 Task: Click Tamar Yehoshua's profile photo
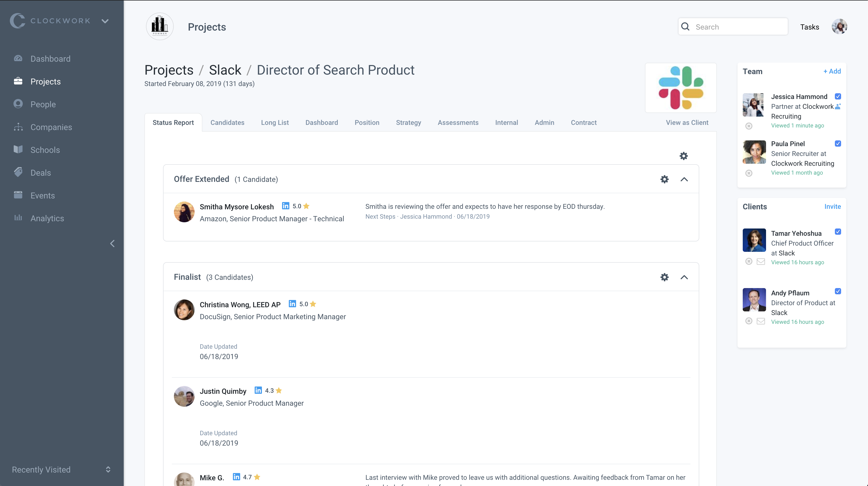pos(754,240)
